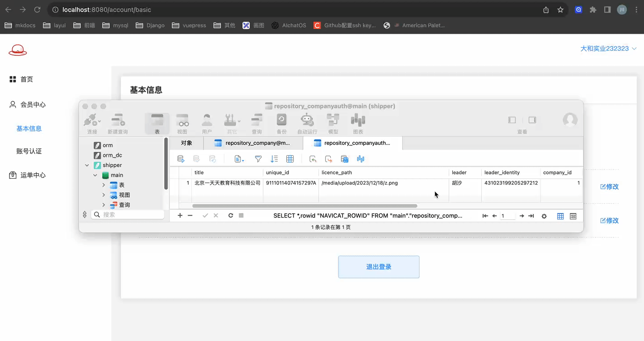The width and height of the screenshot is (644, 341).
Task: Click the add record plus button
Action: click(x=180, y=216)
